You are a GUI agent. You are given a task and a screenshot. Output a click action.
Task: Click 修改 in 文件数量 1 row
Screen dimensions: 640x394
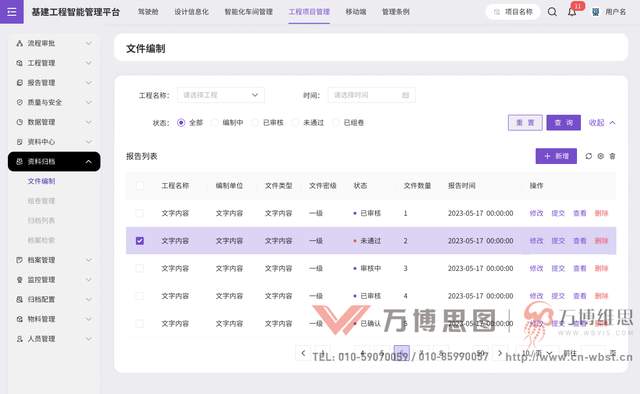point(536,213)
